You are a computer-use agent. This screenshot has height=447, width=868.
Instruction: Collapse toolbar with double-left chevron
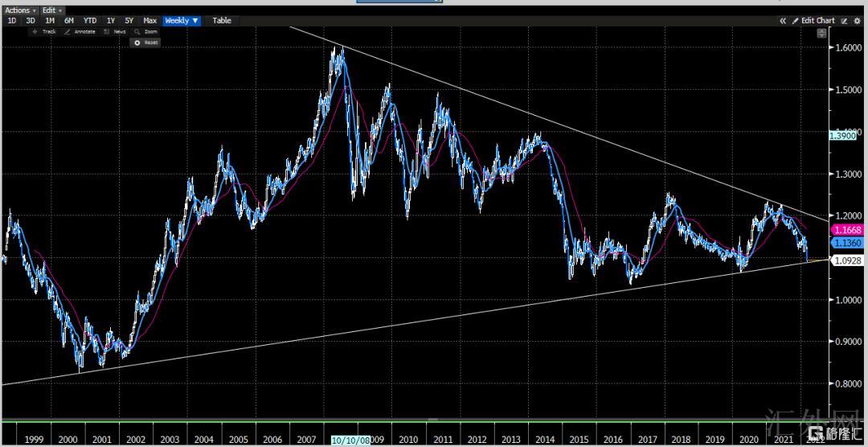(782, 20)
